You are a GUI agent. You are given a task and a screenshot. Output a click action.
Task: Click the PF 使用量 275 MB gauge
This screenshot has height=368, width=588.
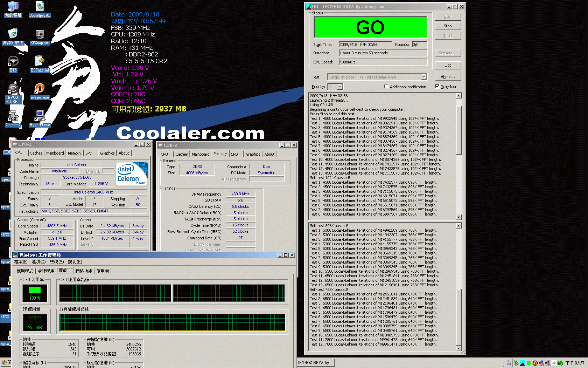point(35,322)
